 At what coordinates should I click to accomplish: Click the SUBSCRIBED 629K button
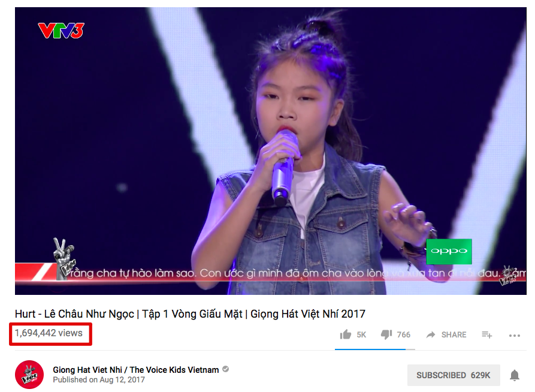click(x=454, y=375)
